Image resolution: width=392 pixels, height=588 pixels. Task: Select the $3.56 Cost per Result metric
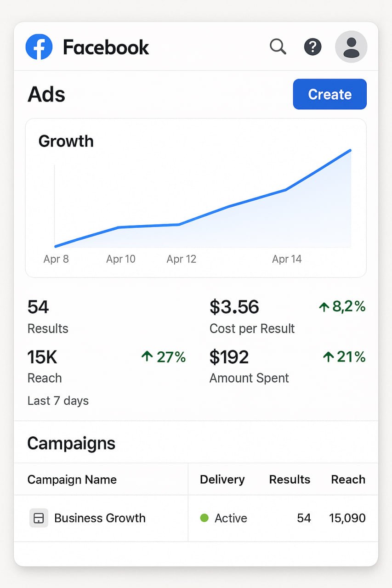click(252, 317)
